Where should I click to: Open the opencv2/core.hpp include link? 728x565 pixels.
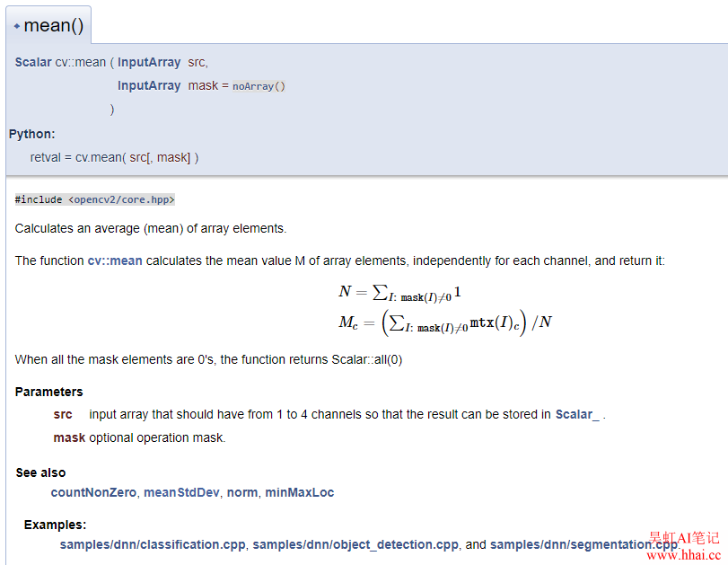coord(121,199)
